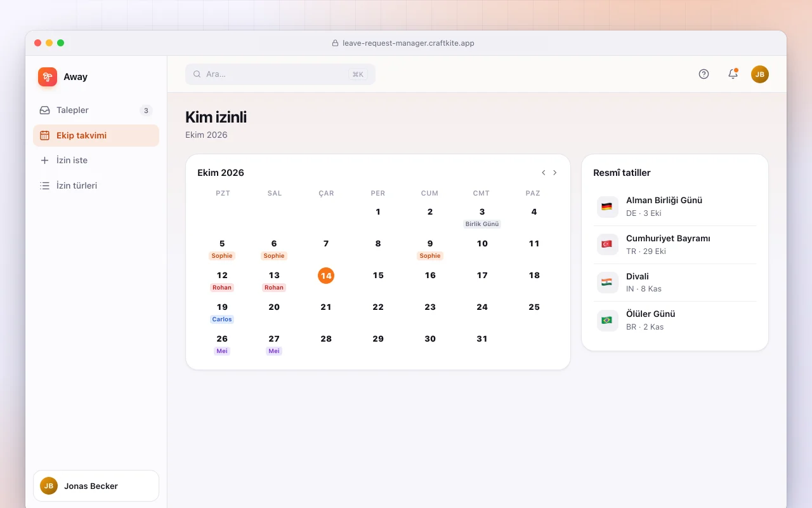
Task: Click the Away palm tree logo
Action: (48, 77)
